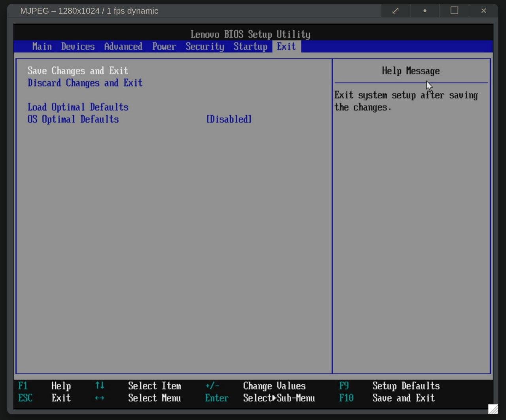Select the Power tab

(164, 47)
